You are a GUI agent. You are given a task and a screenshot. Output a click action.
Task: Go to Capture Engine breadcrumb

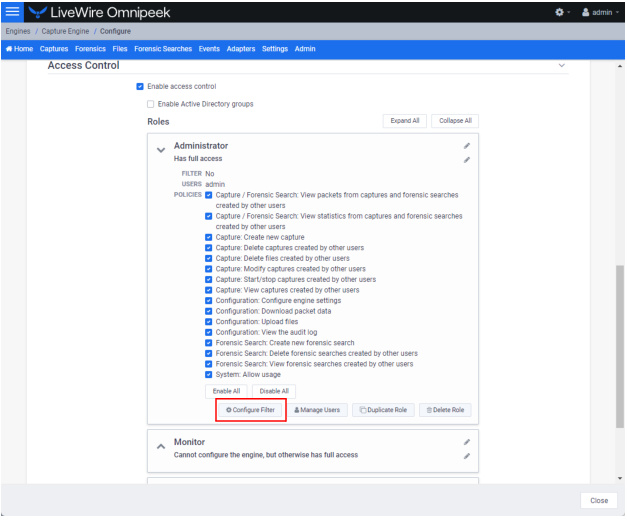65,31
